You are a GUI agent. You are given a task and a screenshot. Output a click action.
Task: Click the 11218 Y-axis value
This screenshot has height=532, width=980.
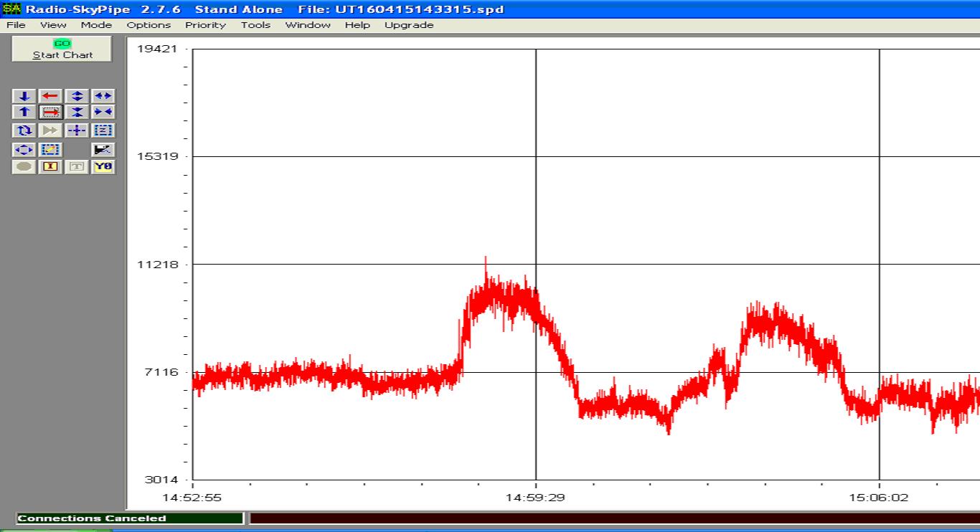pyautogui.click(x=156, y=265)
